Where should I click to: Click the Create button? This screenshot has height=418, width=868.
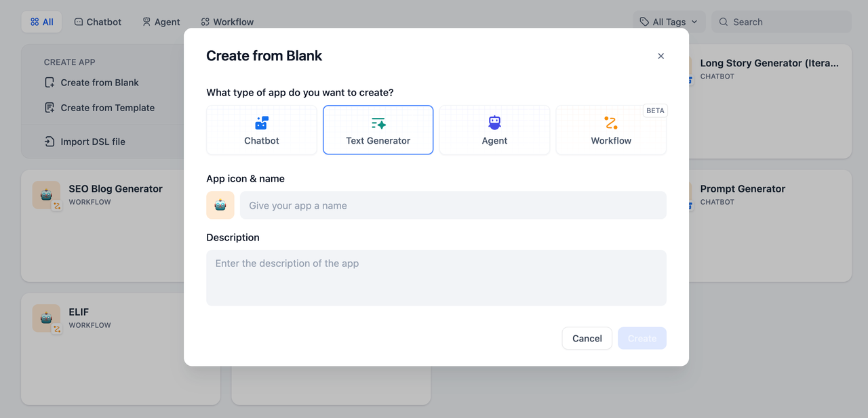point(642,339)
